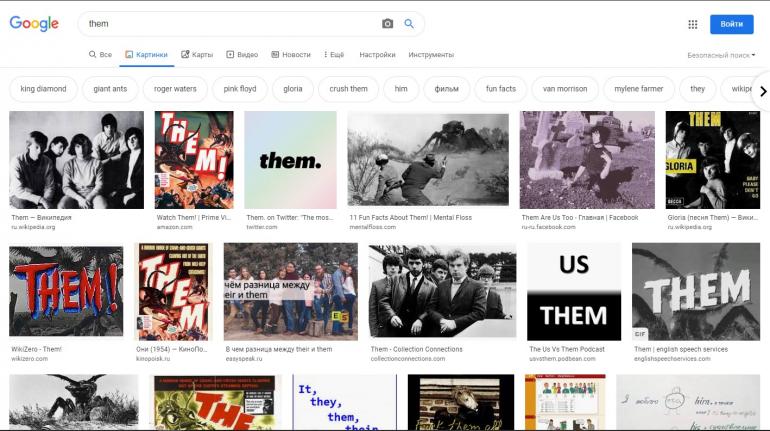
Task: Click the ru-ru.facebook.com source link
Action: tap(549, 227)
